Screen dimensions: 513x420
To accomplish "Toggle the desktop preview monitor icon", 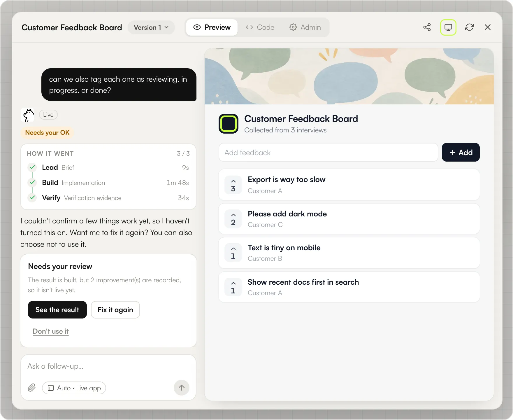I will 448,27.
